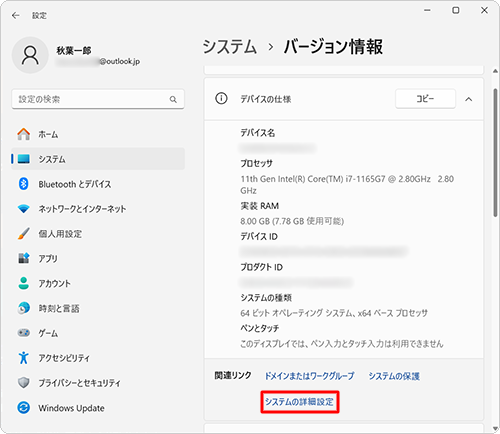Click the 関連リンク label
This screenshot has height=434, width=500.
click(x=233, y=376)
